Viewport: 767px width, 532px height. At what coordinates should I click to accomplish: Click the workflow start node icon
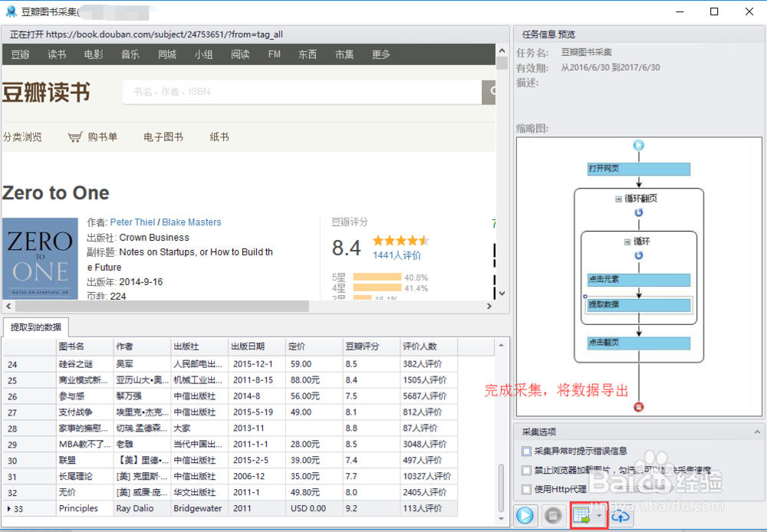pos(638,145)
